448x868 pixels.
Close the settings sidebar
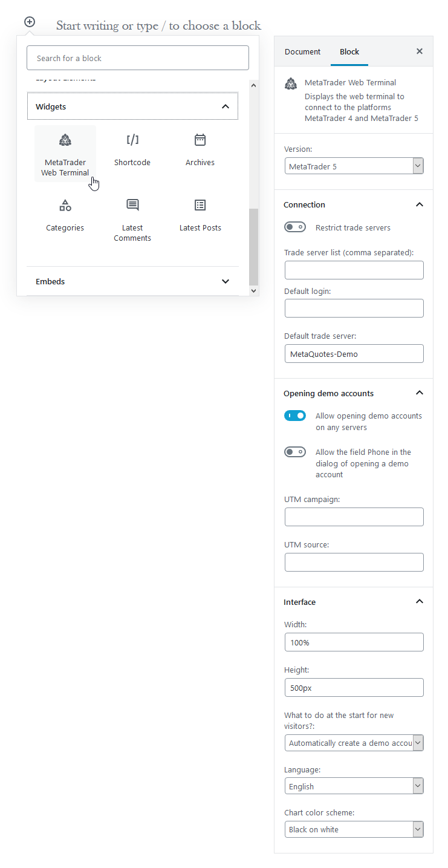tap(420, 51)
